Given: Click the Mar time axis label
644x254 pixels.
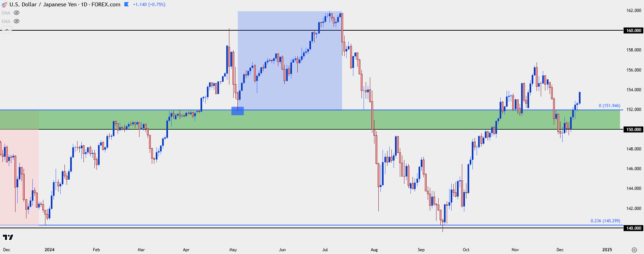Looking at the screenshot, I should [141, 250].
